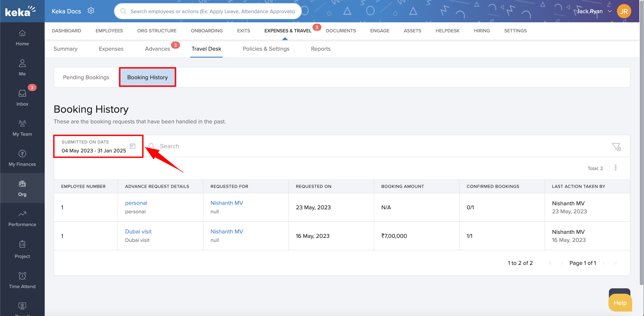Switch to Pending Bookings tab
Image resolution: width=644 pixels, height=316 pixels.
[x=86, y=77]
